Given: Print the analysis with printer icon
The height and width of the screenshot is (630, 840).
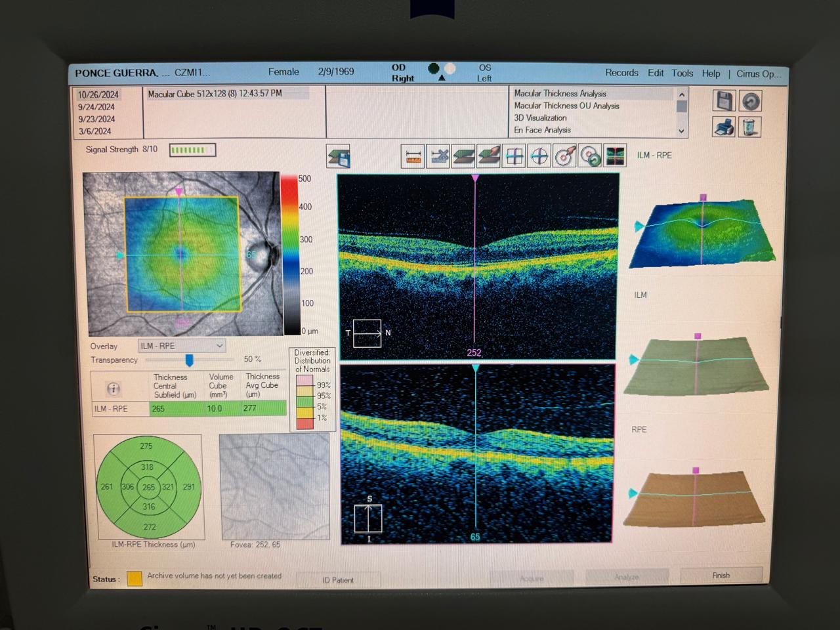Looking at the screenshot, I should click(724, 126).
